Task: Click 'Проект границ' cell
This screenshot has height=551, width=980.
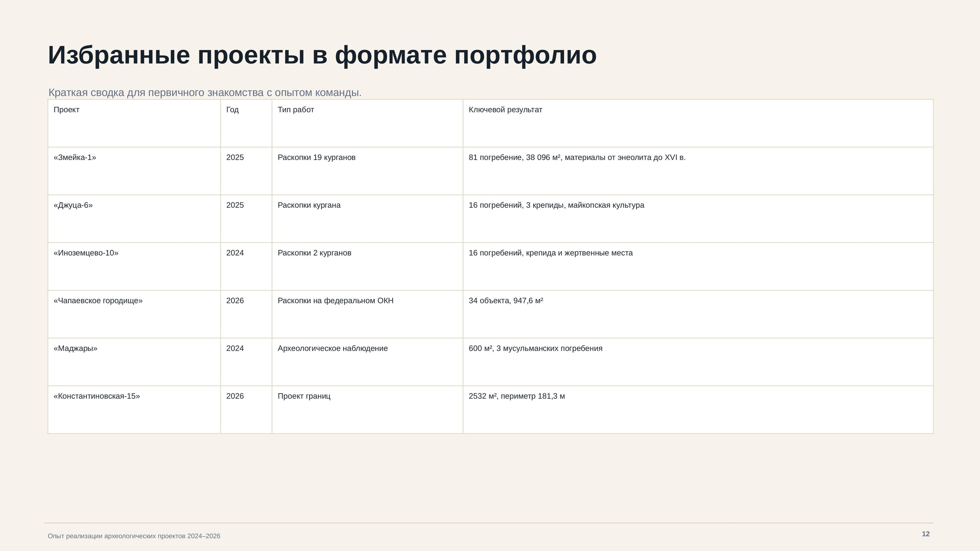Action: 304,396
